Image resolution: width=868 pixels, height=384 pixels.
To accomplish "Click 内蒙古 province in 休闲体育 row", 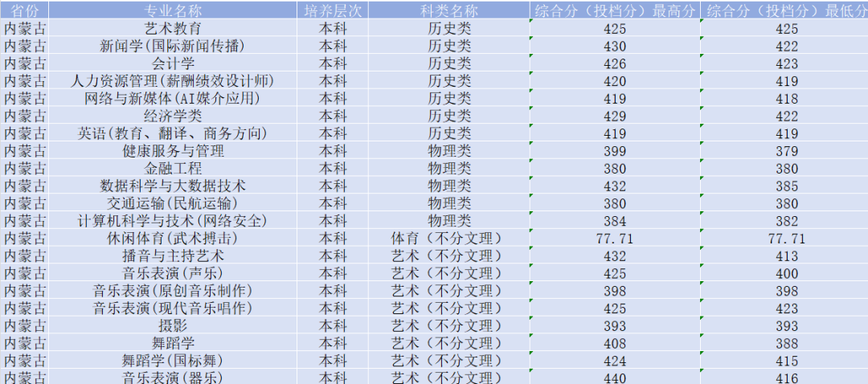I will point(24,239).
